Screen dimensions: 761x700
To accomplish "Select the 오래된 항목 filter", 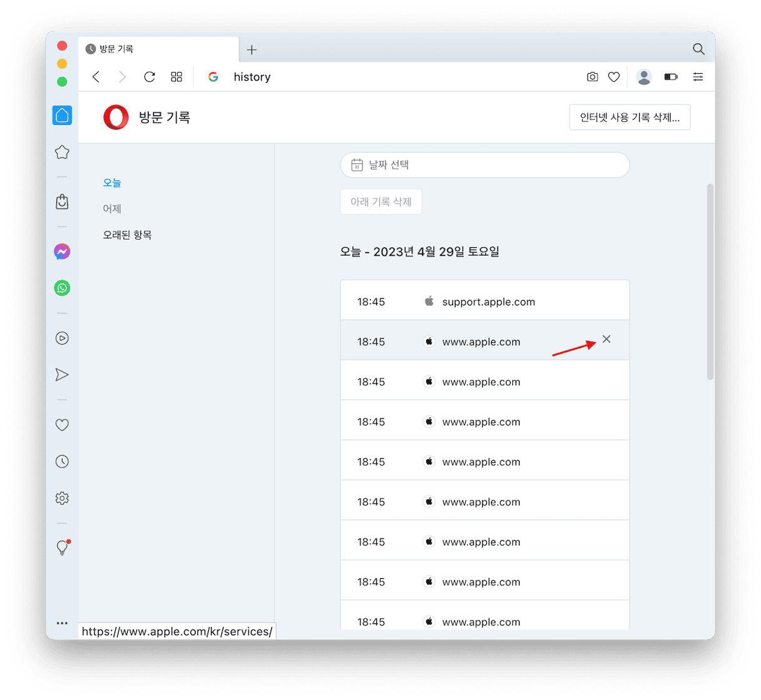I will [127, 235].
